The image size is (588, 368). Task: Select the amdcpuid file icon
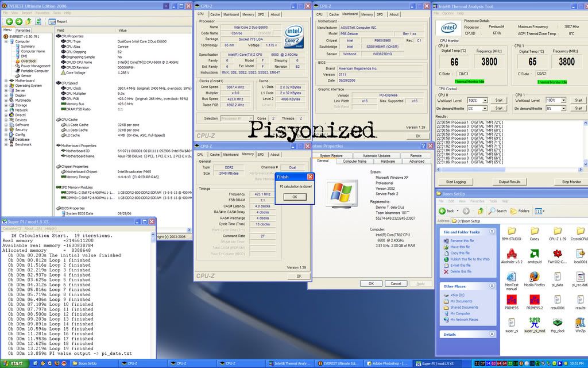pos(535,254)
